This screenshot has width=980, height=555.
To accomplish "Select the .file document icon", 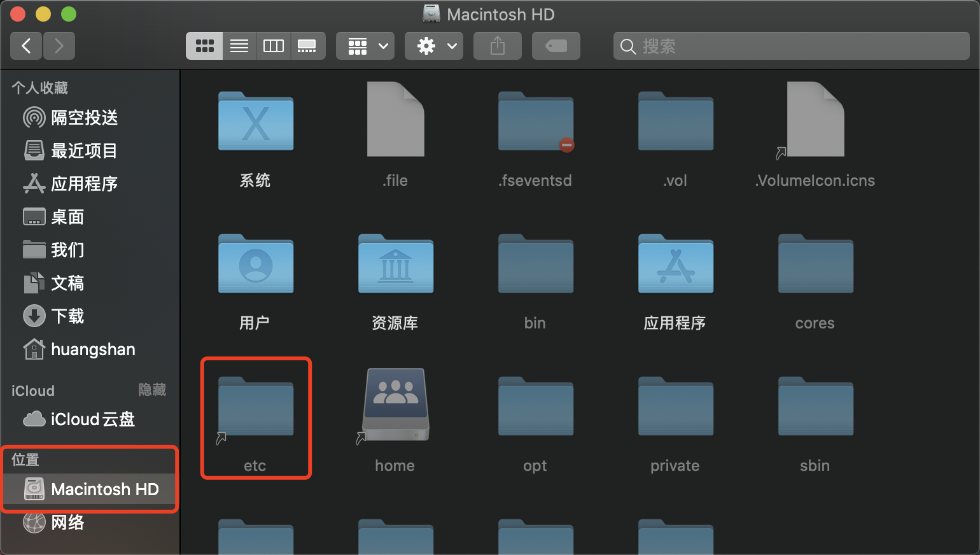I will pos(396,119).
